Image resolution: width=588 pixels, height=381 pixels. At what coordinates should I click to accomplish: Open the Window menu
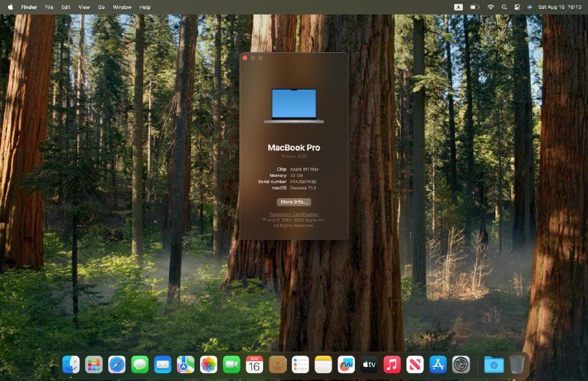click(122, 7)
